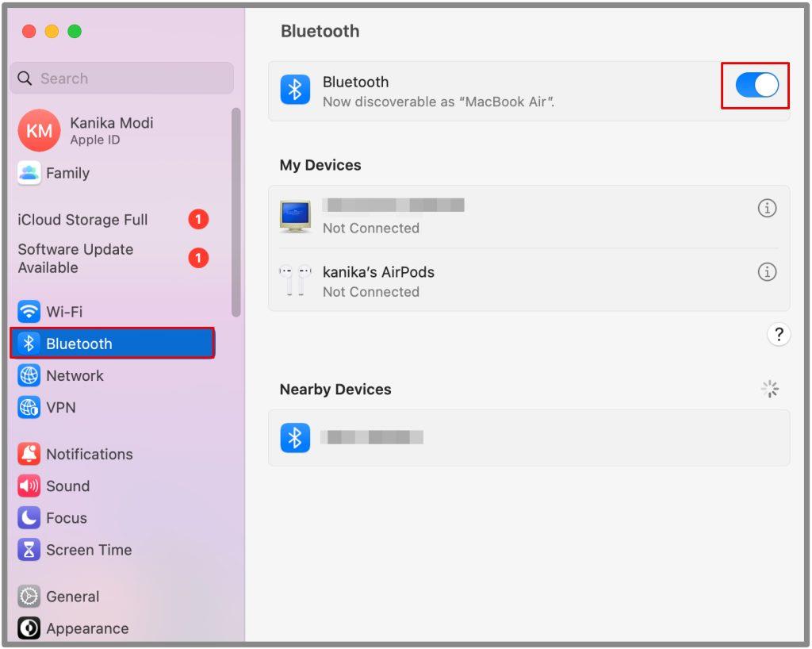Click the Sound speaker icon
Screen dimensions: 812x649
coord(29,486)
